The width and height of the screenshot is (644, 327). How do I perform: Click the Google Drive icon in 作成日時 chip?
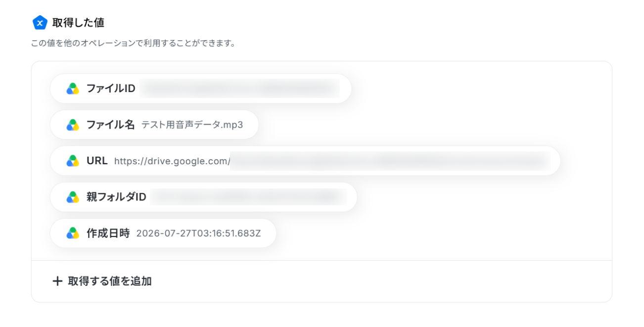click(x=73, y=233)
